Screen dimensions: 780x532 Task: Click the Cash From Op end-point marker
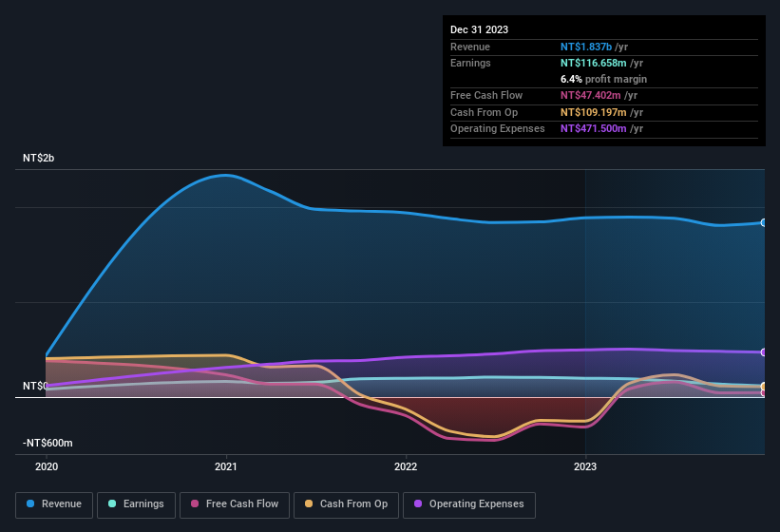tap(764, 387)
